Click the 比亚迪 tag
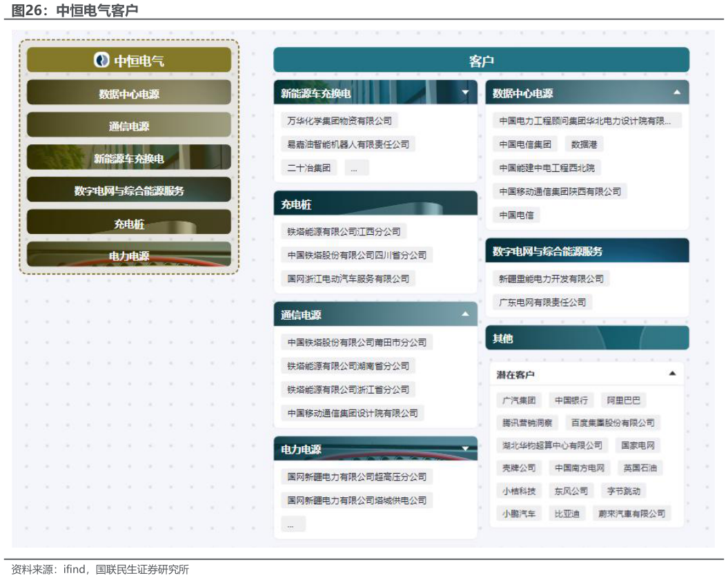The width and height of the screenshot is (728, 578). pyautogui.click(x=567, y=514)
